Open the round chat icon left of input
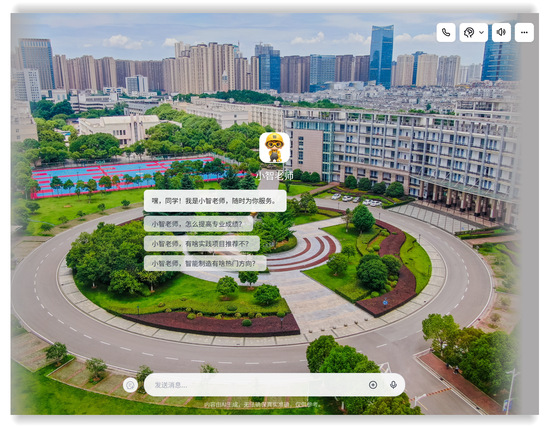Viewport: 548px width, 427px height. pos(130,385)
